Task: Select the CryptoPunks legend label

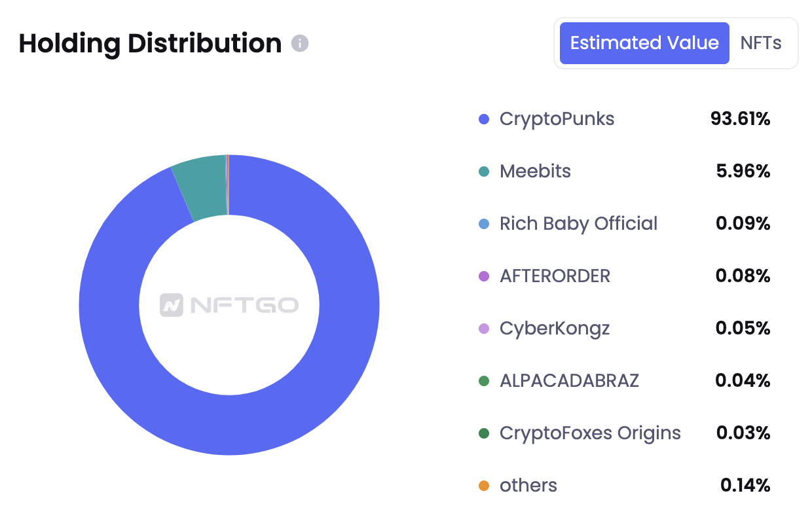Action: [x=557, y=119]
